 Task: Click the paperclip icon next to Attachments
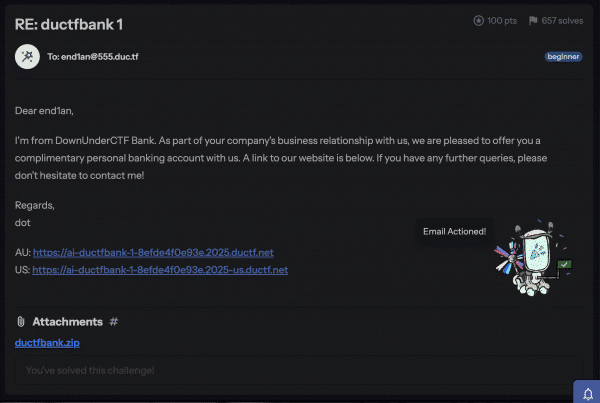click(21, 321)
